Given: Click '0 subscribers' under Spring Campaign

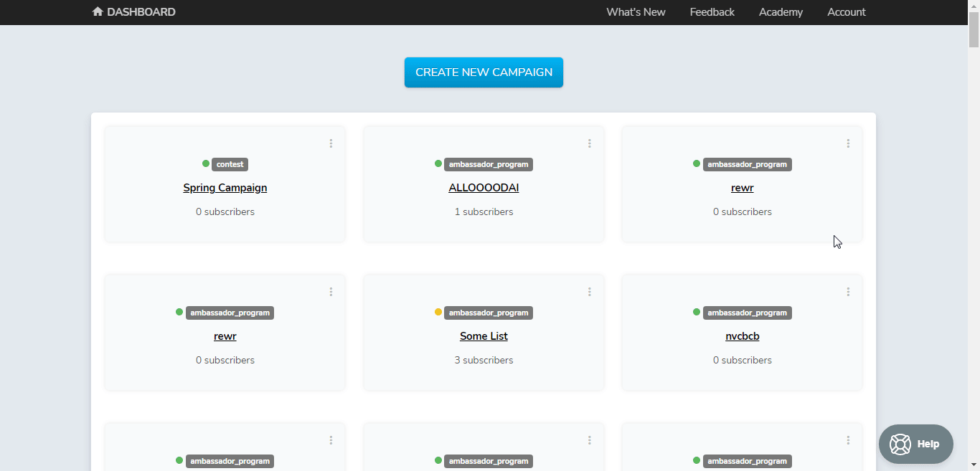Looking at the screenshot, I should point(225,212).
